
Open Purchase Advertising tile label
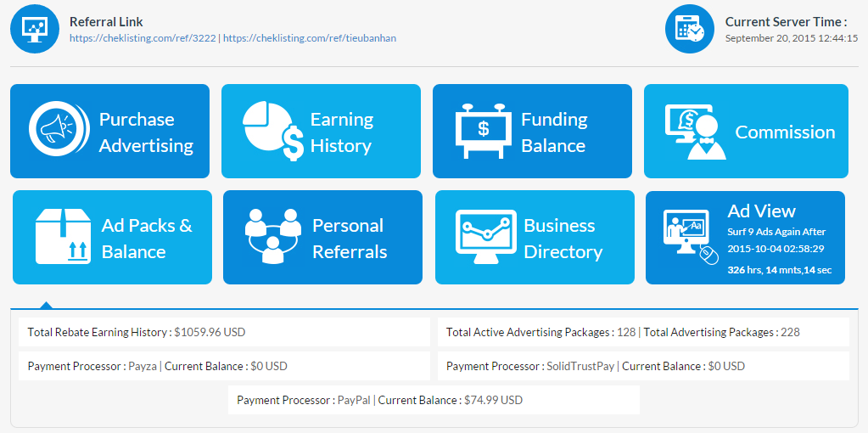(x=146, y=132)
